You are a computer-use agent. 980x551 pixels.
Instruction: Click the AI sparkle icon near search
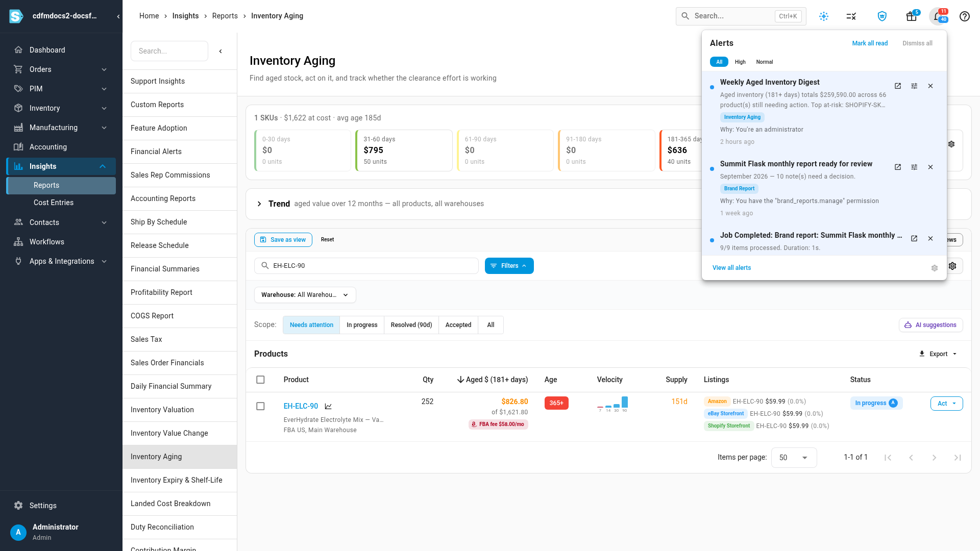[x=824, y=16]
